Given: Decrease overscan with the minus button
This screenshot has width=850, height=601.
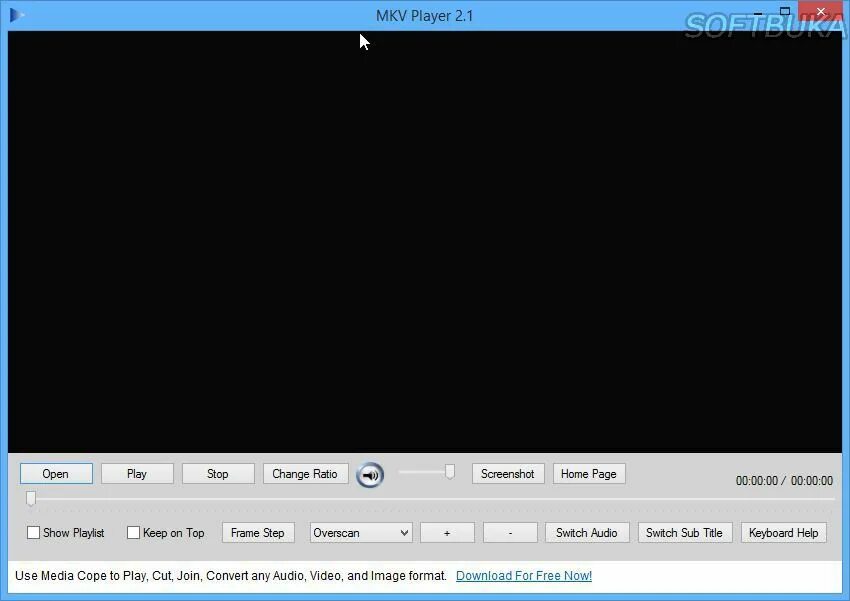Looking at the screenshot, I should tap(510, 533).
